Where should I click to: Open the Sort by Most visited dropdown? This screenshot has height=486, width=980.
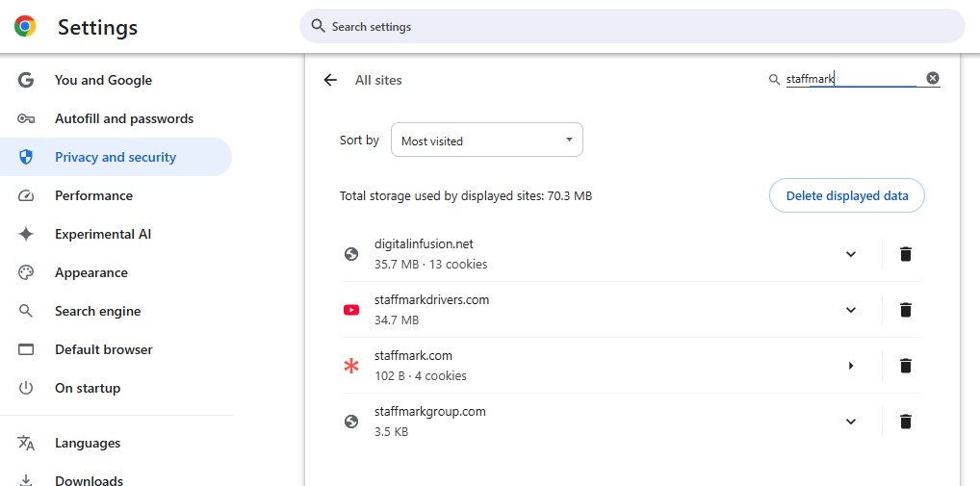[487, 140]
